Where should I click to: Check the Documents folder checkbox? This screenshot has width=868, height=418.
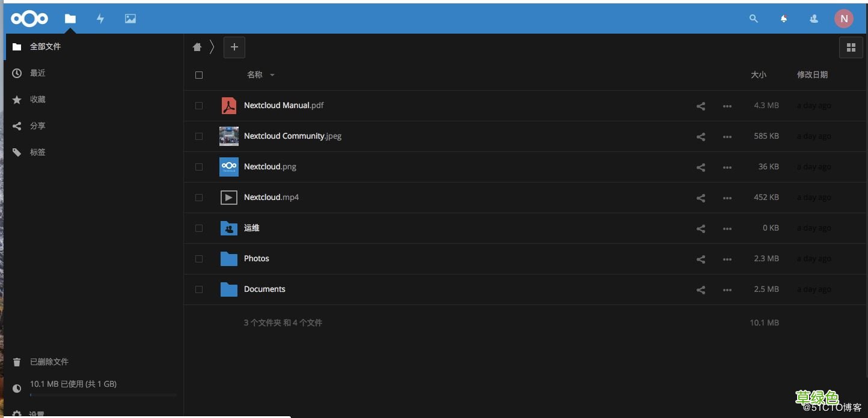point(199,289)
